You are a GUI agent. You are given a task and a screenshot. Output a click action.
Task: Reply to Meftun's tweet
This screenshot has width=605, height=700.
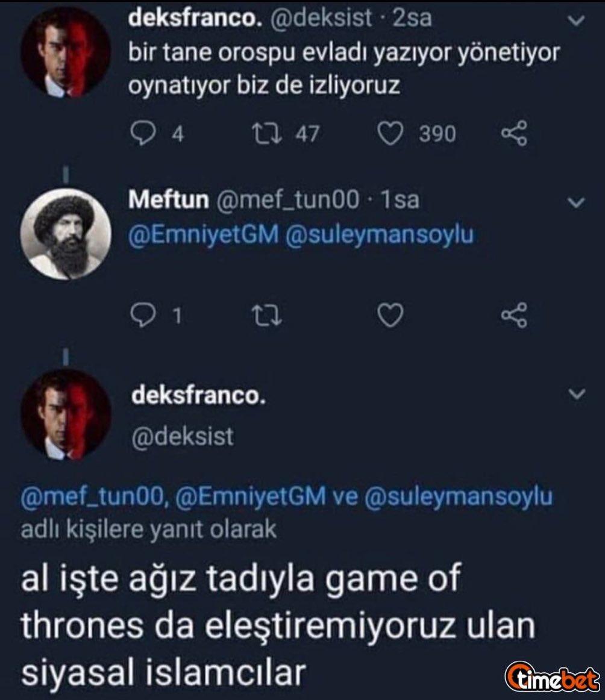[x=143, y=316]
